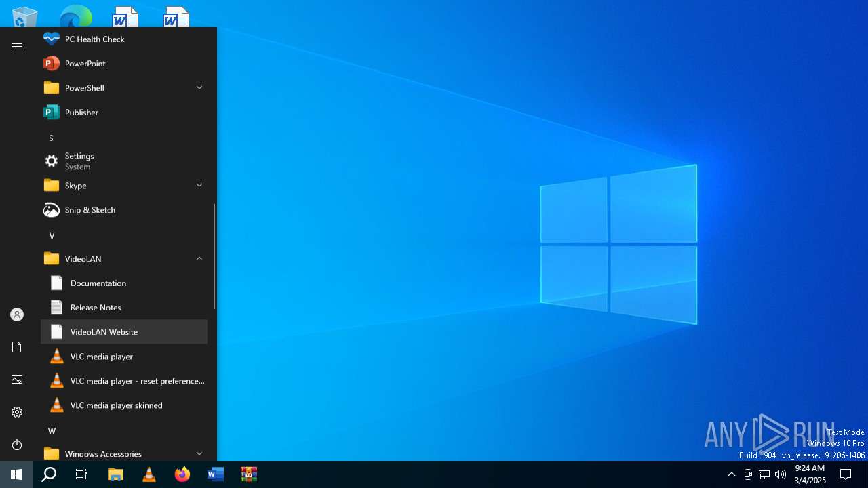Select the first Word document on desktop

125,16
